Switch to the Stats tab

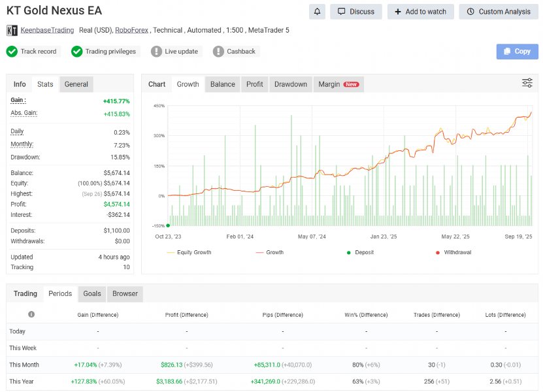tap(45, 84)
